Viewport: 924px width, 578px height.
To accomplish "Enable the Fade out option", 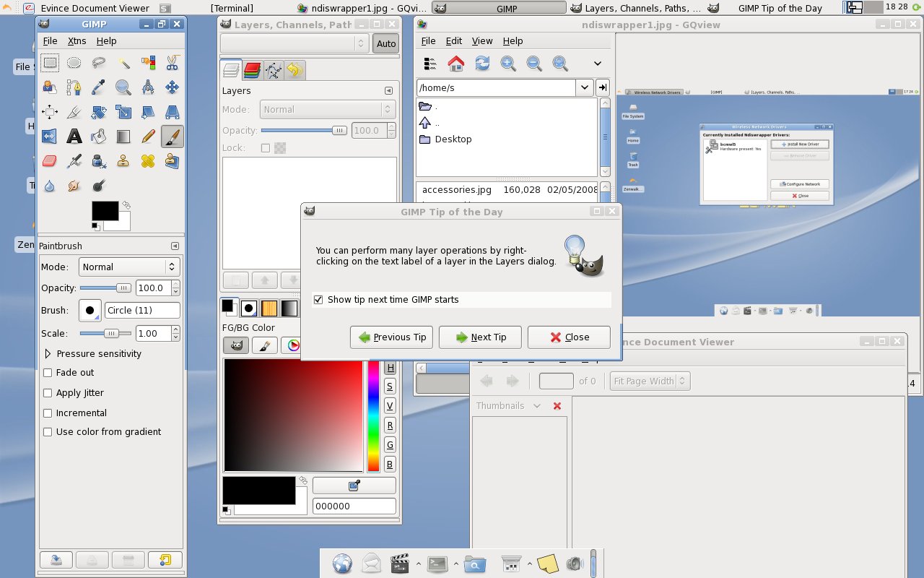I will tap(48, 373).
